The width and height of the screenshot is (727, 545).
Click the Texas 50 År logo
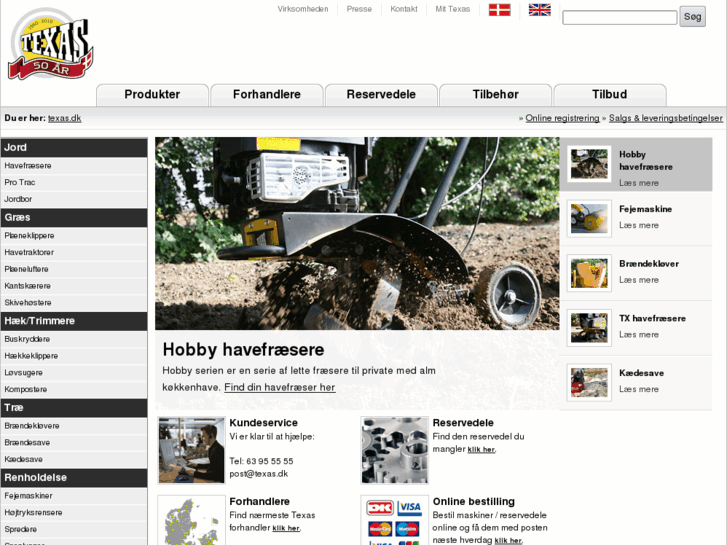click(51, 43)
